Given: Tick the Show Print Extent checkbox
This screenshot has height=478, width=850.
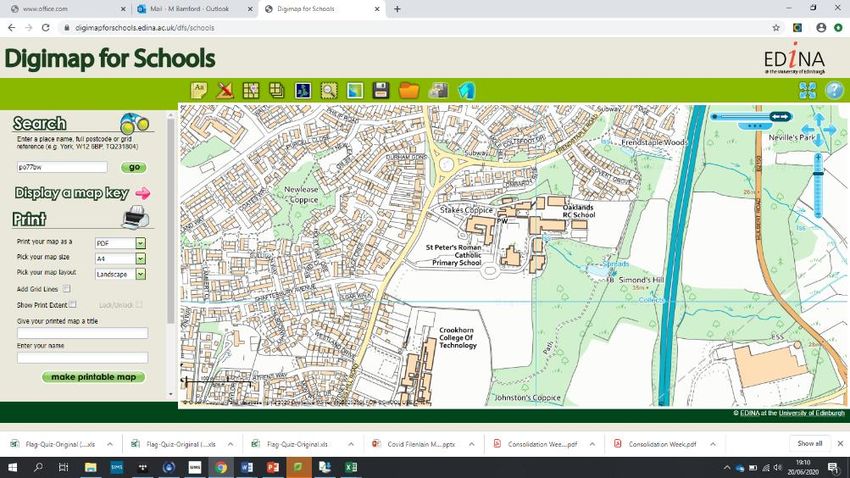Looking at the screenshot, I should (73, 305).
